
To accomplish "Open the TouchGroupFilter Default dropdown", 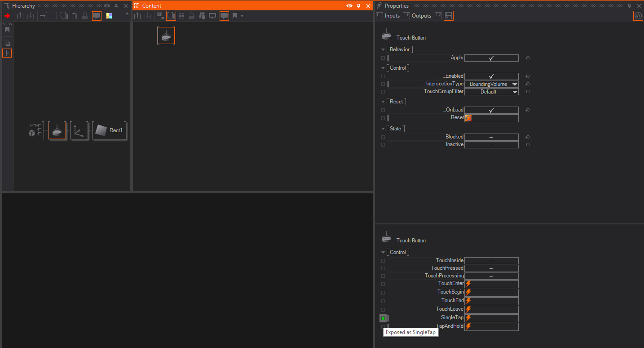I will [491, 92].
